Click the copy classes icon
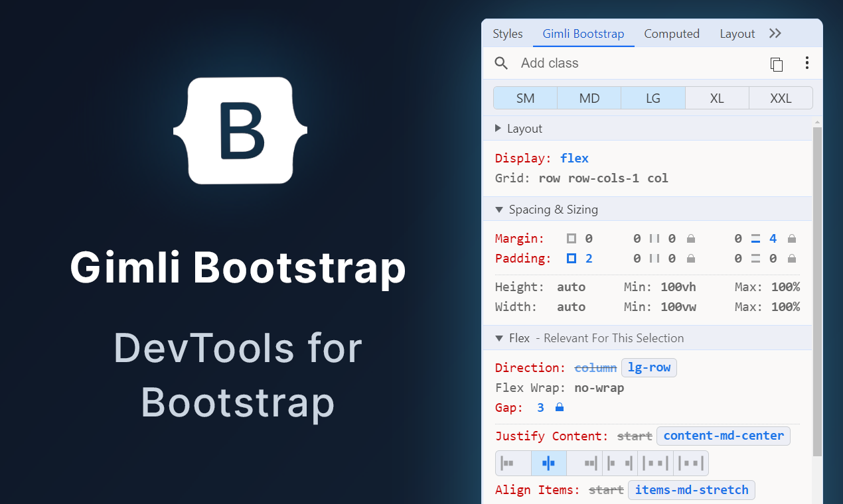843x504 pixels. [776, 64]
